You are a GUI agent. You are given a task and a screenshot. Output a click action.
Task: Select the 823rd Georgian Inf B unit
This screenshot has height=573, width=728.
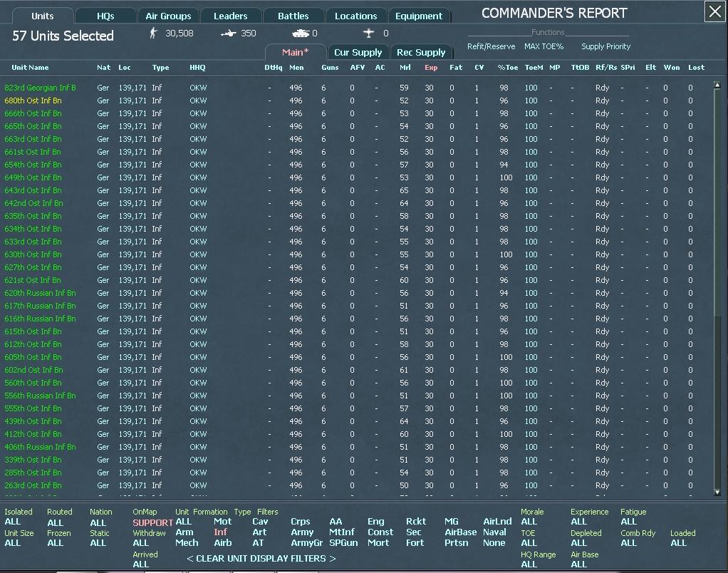40,88
